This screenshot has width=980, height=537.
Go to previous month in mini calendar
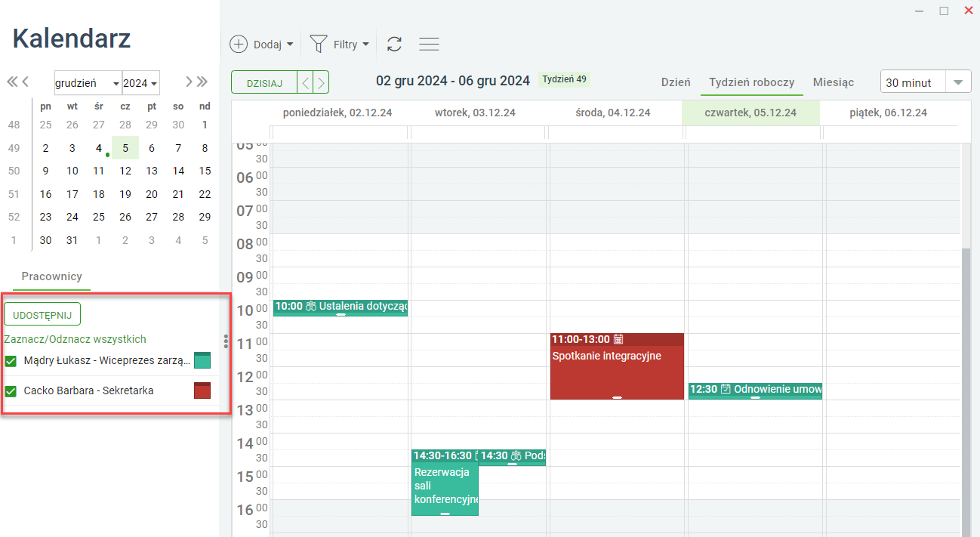[x=26, y=82]
